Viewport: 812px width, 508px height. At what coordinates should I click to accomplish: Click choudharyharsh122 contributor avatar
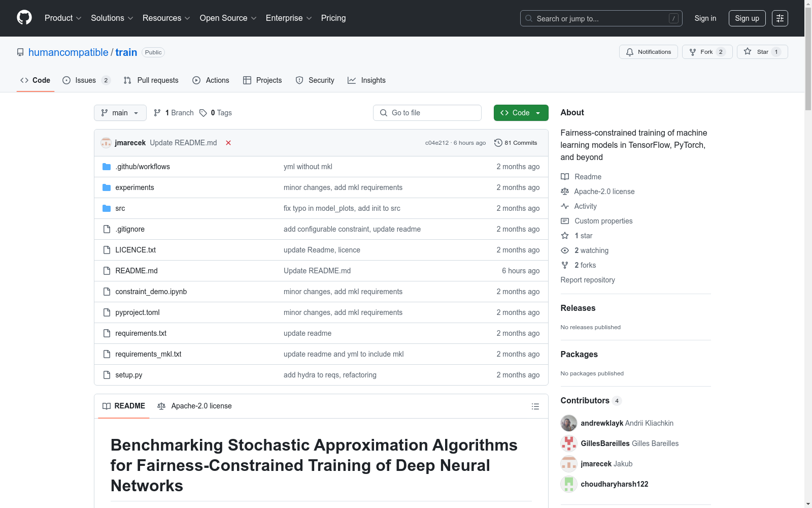[569, 484]
